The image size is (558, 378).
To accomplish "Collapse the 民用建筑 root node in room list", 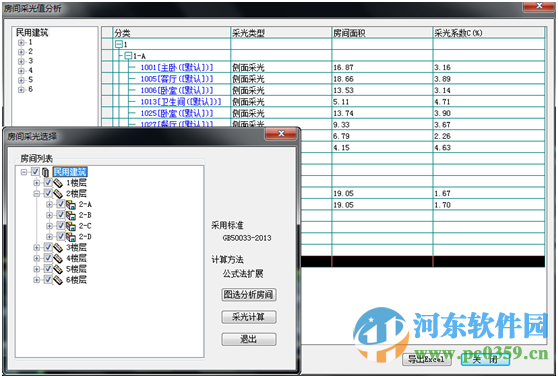I will [24, 172].
